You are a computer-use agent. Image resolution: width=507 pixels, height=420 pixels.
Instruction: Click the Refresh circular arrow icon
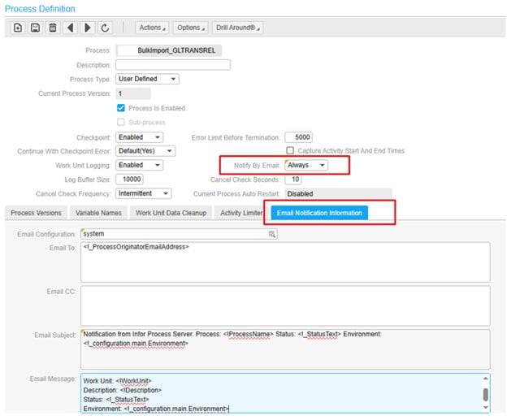105,28
